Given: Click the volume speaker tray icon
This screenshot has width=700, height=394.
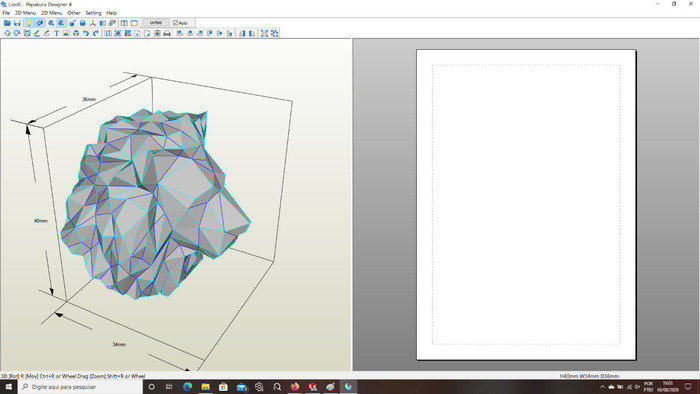Looking at the screenshot, I should click(637, 387).
